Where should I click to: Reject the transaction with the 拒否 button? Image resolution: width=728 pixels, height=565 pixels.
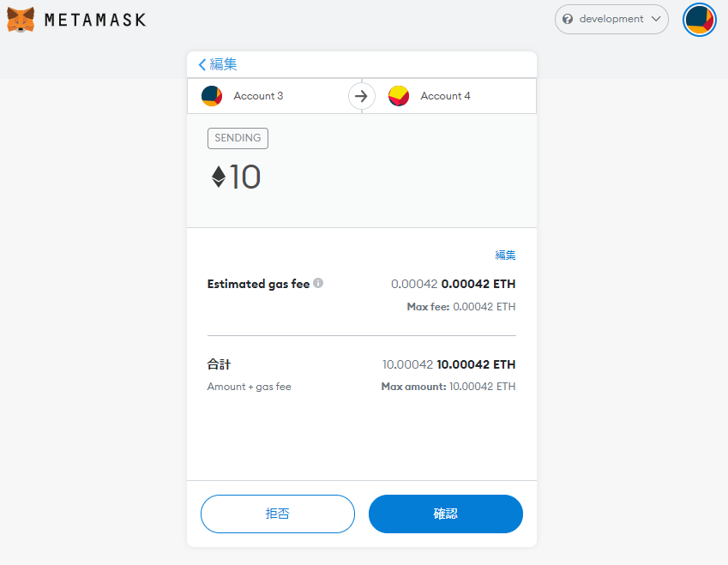(x=277, y=514)
